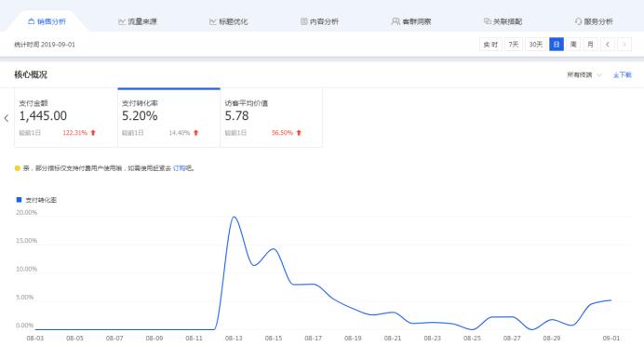The width and height of the screenshot is (644, 346).
Task: Click the 统计时间 2019-09-01 text
Action: (45, 45)
